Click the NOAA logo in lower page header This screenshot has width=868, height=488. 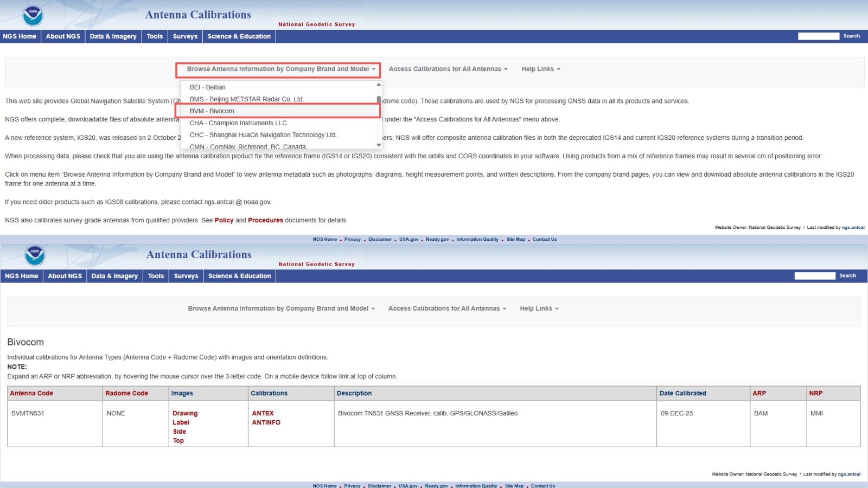(x=35, y=255)
